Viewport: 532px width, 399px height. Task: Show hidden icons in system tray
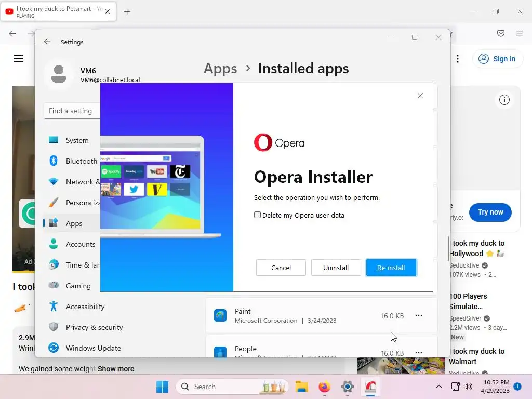coord(438,387)
